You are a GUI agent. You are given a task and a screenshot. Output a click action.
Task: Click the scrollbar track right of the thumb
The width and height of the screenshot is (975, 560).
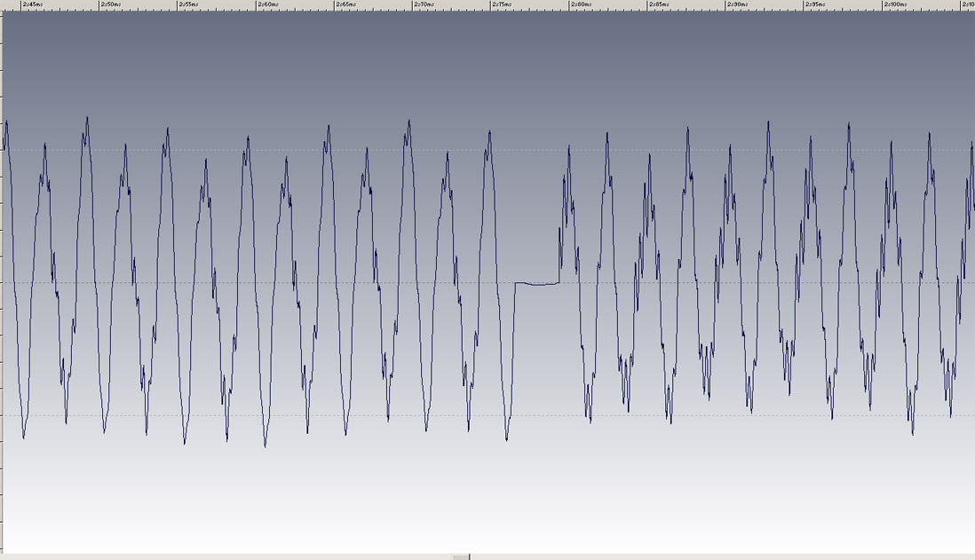point(710,556)
